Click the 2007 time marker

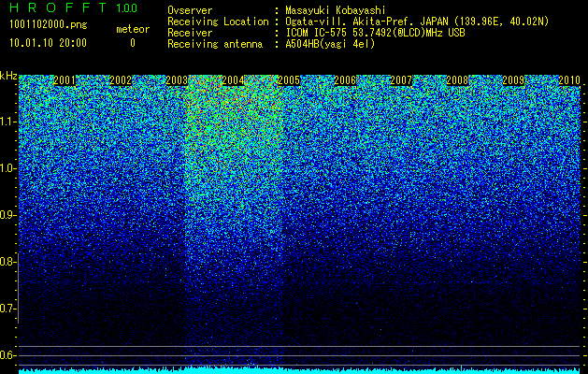tap(401, 80)
